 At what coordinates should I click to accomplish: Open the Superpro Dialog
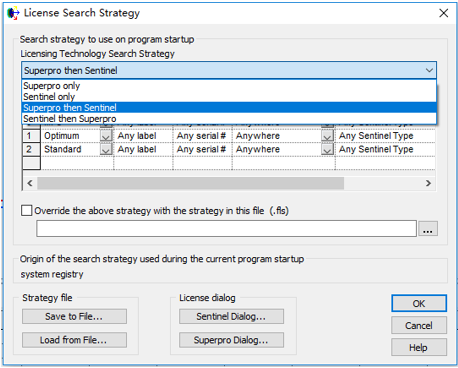[231, 340]
